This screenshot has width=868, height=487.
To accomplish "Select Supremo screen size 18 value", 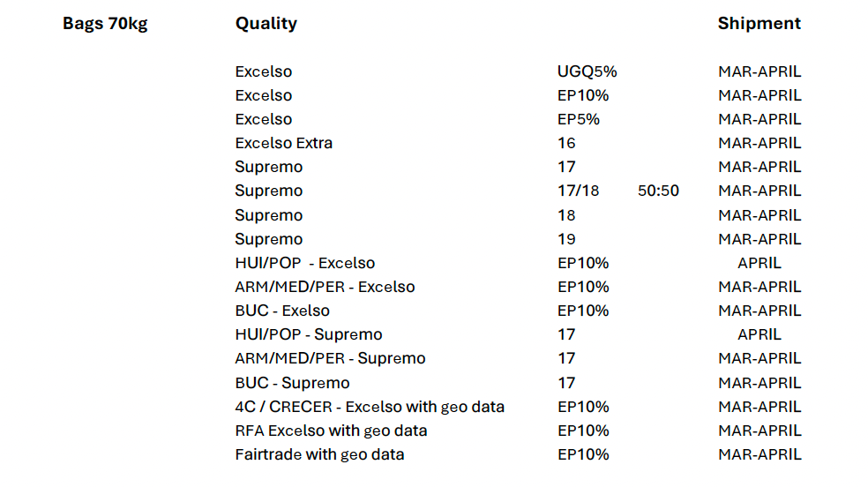I will tap(566, 215).
